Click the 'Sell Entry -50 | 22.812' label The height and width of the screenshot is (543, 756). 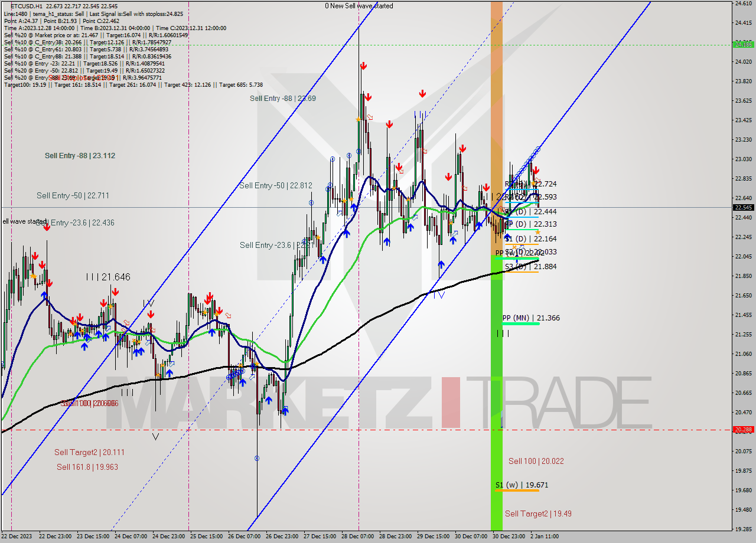[x=276, y=185]
